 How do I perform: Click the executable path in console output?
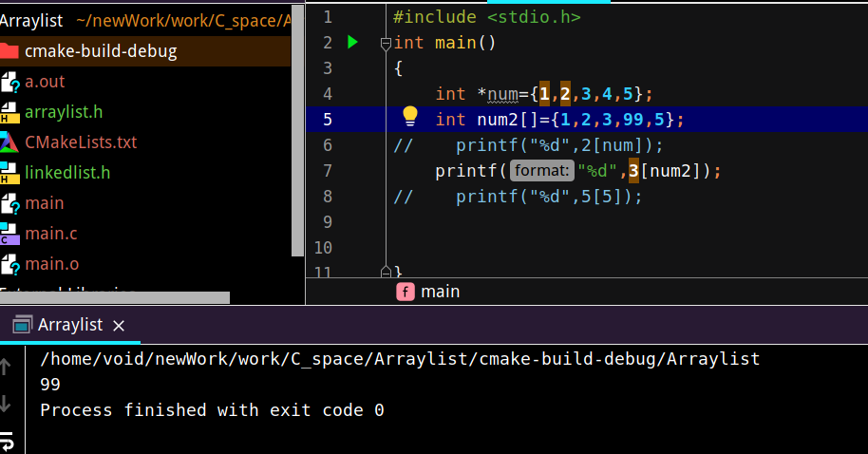[400, 359]
